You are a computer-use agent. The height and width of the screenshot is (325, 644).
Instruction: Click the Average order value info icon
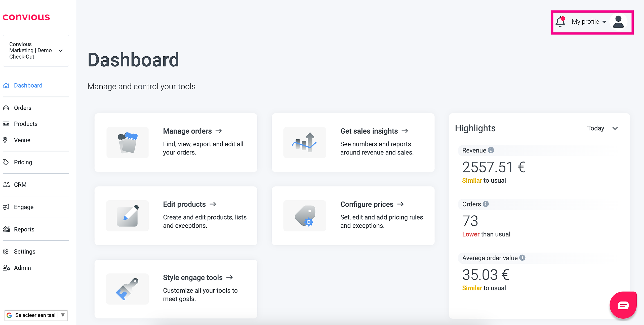pos(522,258)
